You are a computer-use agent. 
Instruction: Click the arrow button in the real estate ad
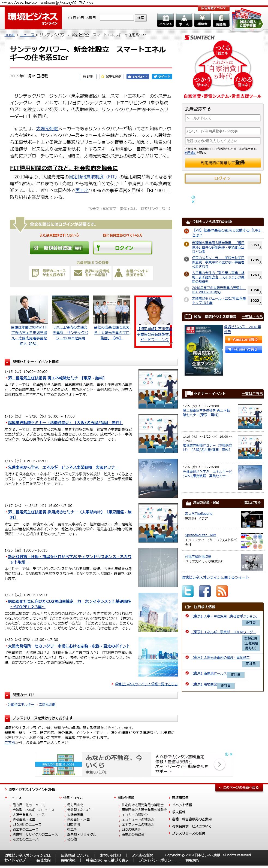pyautogui.click(x=219, y=764)
